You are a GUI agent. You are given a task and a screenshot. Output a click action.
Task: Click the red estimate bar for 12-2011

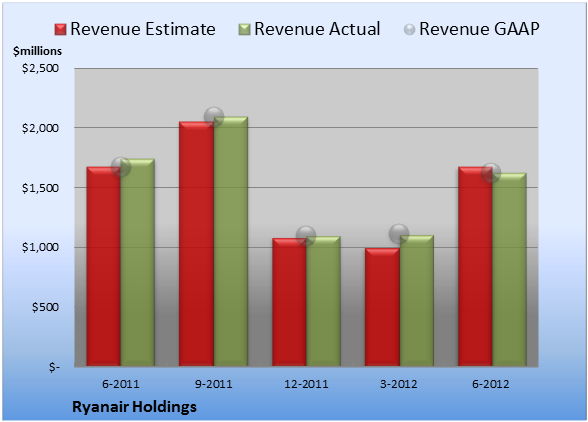pos(289,302)
